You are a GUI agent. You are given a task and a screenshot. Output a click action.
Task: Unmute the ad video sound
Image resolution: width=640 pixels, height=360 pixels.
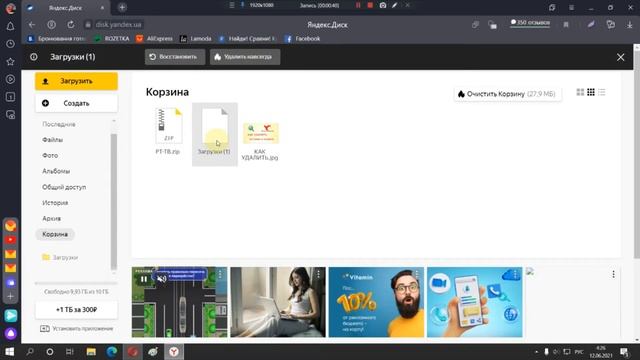click(162, 279)
